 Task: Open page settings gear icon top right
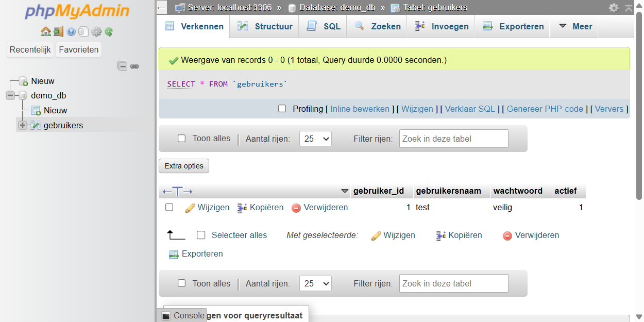(614, 8)
